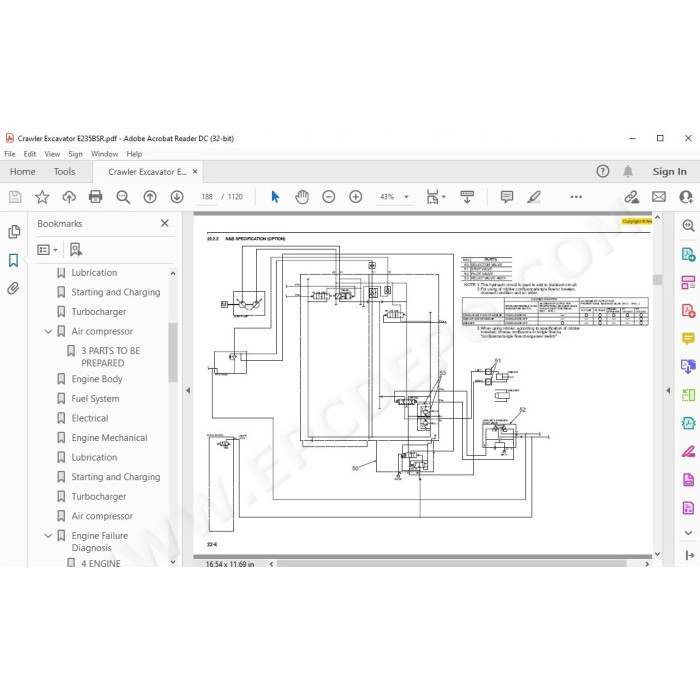Click the Save file icon
Image resolution: width=700 pixels, height=700 pixels.
pyautogui.click(x=15, y=197)
